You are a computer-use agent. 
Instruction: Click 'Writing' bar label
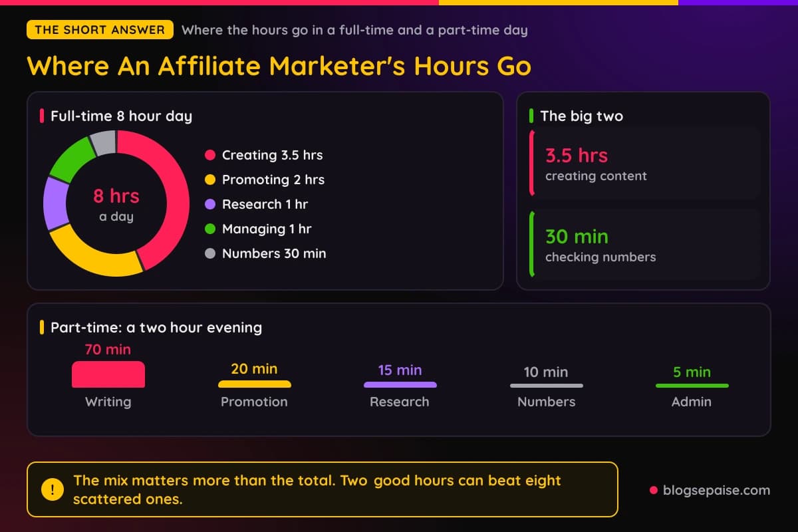[x=108, y=402]
